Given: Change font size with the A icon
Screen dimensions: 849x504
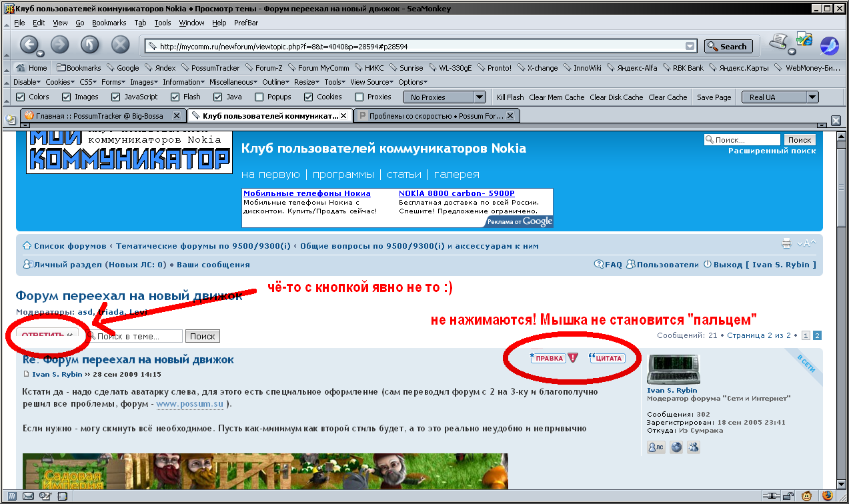Looking at the screenshot, I should coord(806,243).
